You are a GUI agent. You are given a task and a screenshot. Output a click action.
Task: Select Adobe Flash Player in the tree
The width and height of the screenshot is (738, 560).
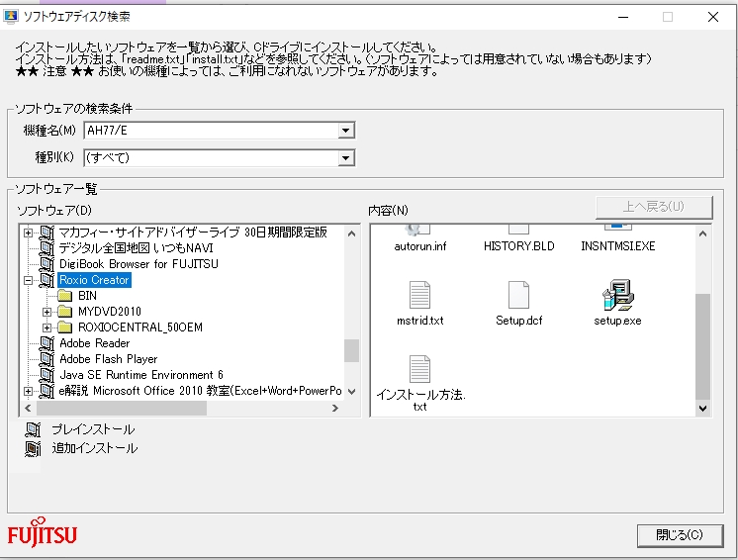point(108,359)
